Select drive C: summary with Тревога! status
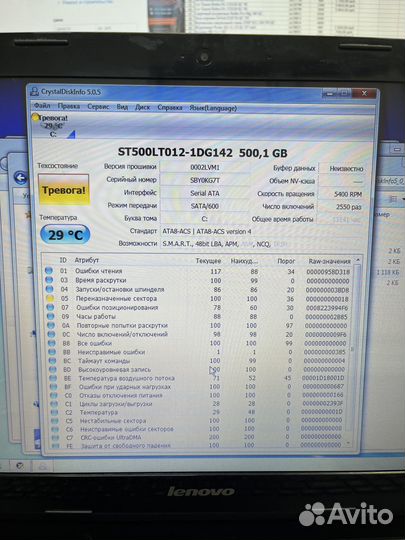The image size is (405, 540). coord(54,126)
